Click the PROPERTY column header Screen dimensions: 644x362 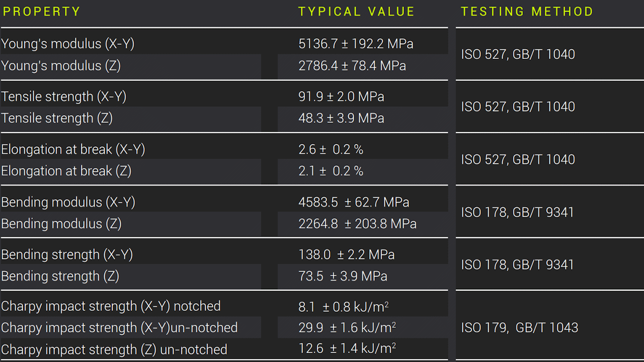coord(42,12)
